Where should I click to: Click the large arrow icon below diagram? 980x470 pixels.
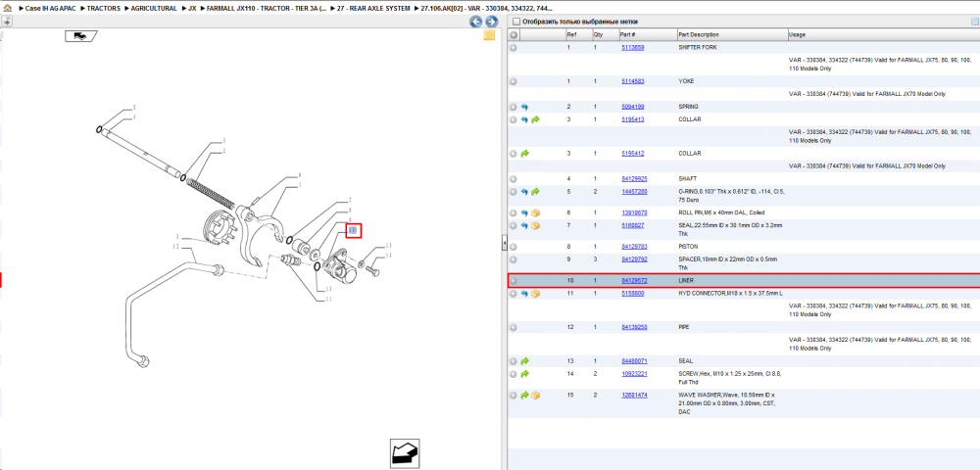405,453
